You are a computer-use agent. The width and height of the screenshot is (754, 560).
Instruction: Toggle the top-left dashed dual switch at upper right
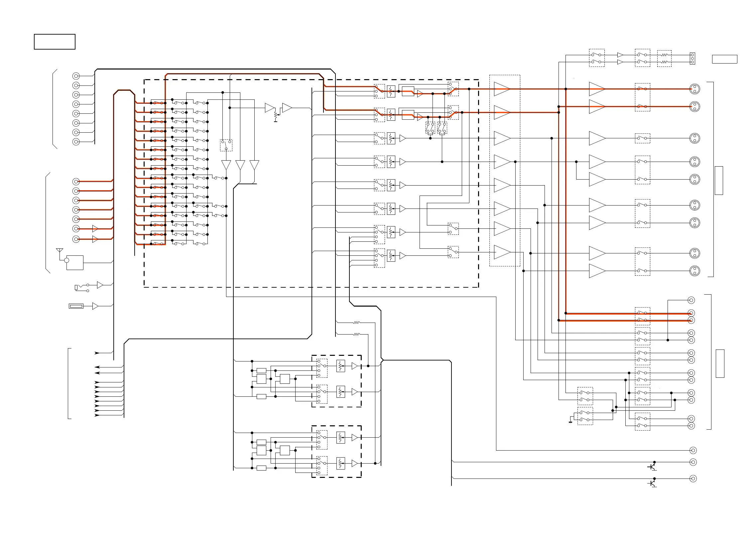[x=596, y=58]
